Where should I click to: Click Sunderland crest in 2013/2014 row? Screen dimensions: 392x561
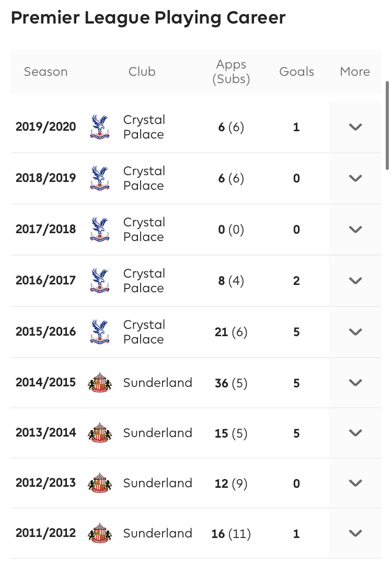tap(100, 432)
